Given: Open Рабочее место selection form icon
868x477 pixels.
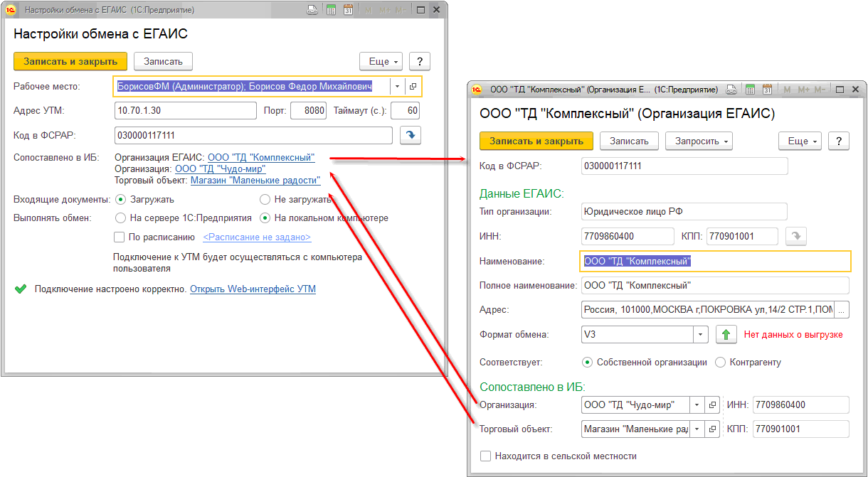Looking at the screenshot, I should click(x=413, y=87).
